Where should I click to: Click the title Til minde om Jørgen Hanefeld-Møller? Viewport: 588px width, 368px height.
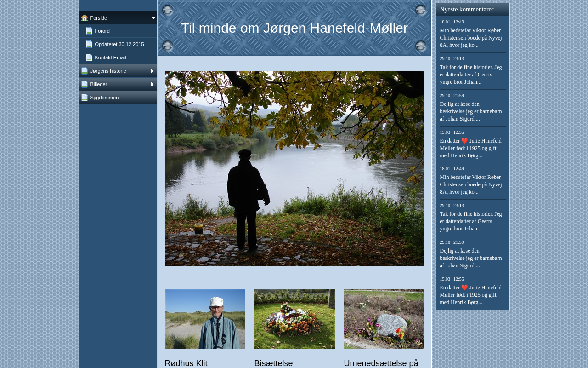tap(294, 28)
